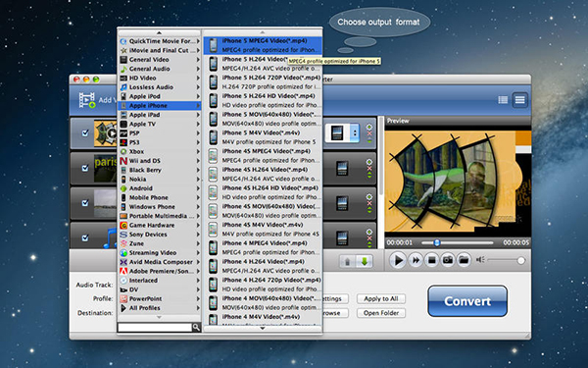Expand General Video category
This screenshot has height=368, width=588.
pos(160,59)
